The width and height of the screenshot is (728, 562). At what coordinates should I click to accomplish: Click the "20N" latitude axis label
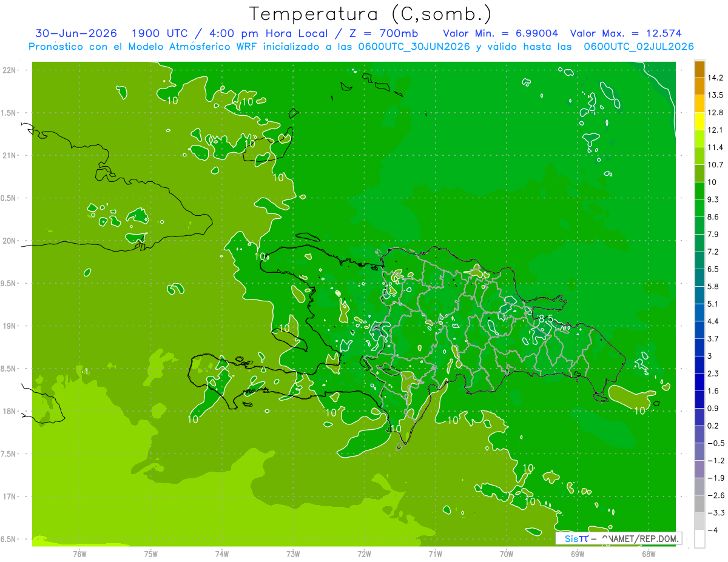(x=10, y=241)
